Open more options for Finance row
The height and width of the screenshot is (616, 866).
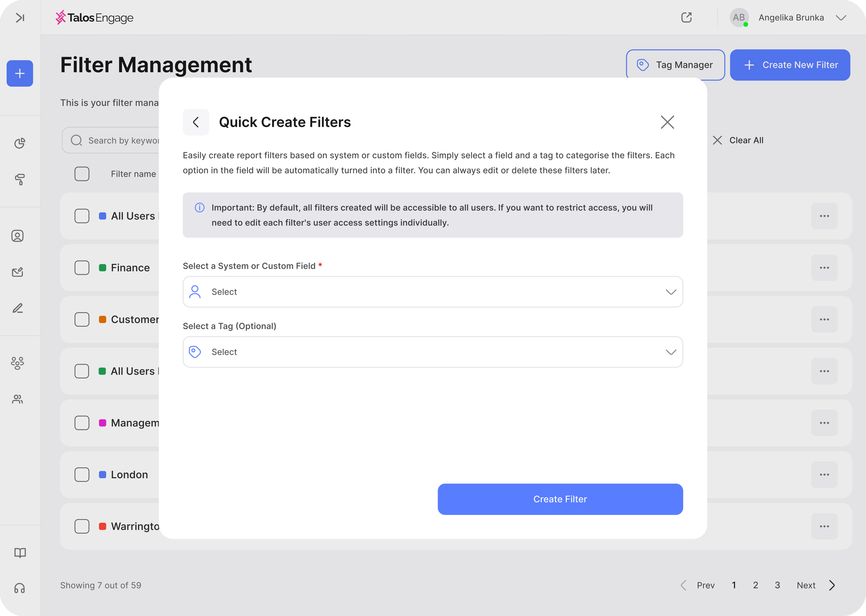(824, 267)
